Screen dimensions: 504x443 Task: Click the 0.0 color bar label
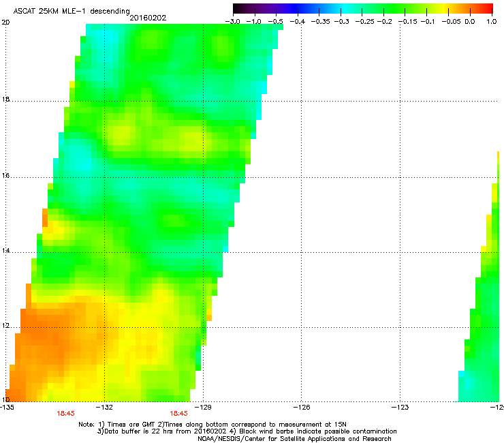[x=470, y=22]
